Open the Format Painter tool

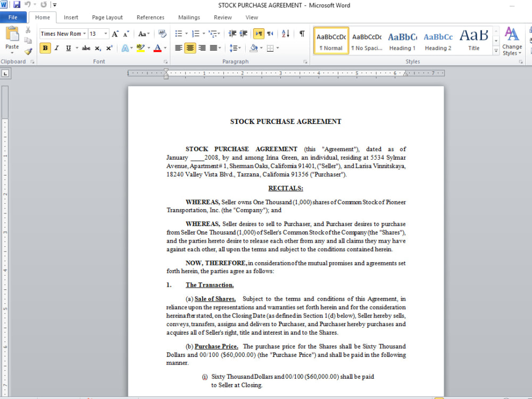28,52
